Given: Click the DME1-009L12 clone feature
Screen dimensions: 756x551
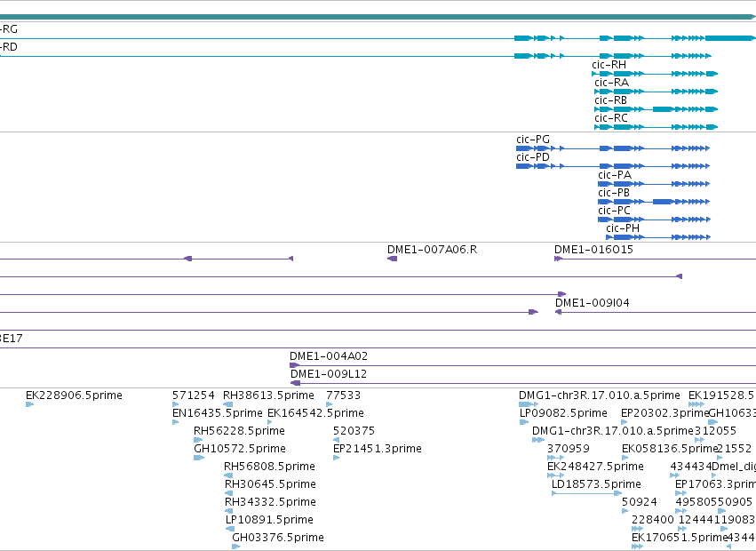Looking at the screenshot, I should tap(523, 384).
